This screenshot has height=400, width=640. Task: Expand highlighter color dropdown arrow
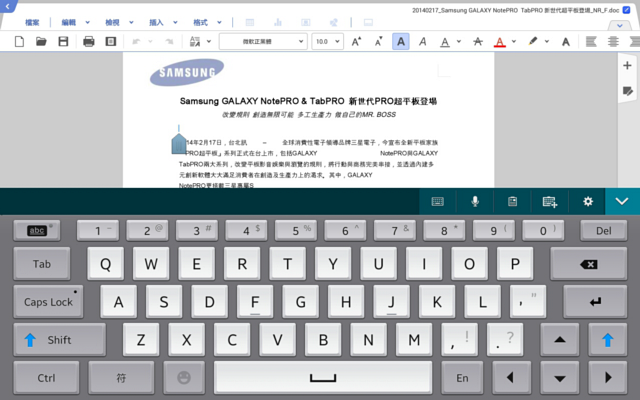[x=547, y=41]
